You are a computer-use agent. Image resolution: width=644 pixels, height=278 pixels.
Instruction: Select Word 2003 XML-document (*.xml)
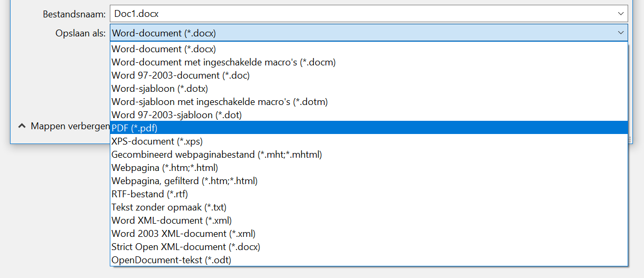click(x=369, y=233)
